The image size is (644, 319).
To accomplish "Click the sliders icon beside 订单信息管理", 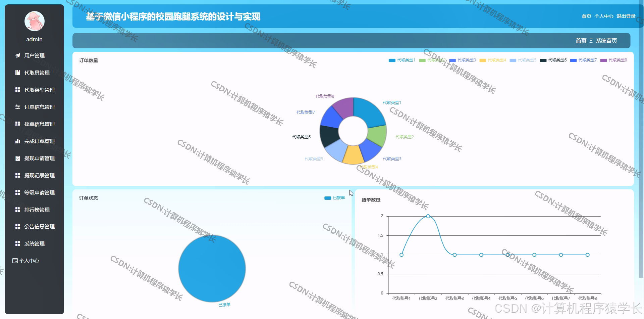I will coord(18,107).
